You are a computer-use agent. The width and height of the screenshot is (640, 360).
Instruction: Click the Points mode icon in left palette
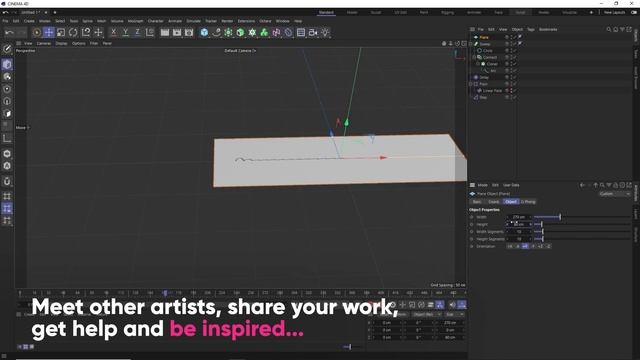tap(7, 89)
